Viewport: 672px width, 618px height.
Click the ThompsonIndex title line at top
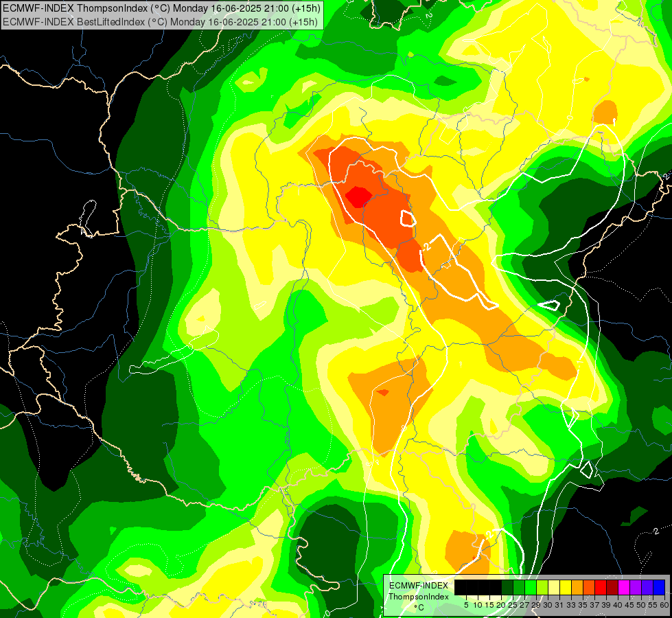161,8
